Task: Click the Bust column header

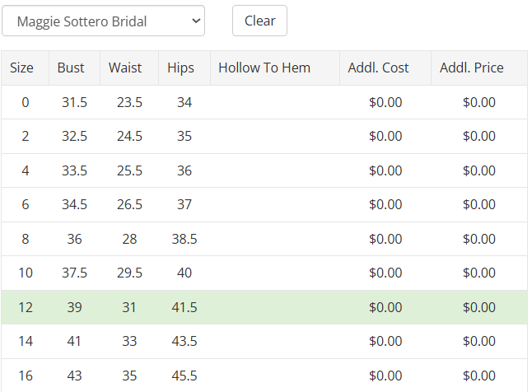Action: [71, 68]
